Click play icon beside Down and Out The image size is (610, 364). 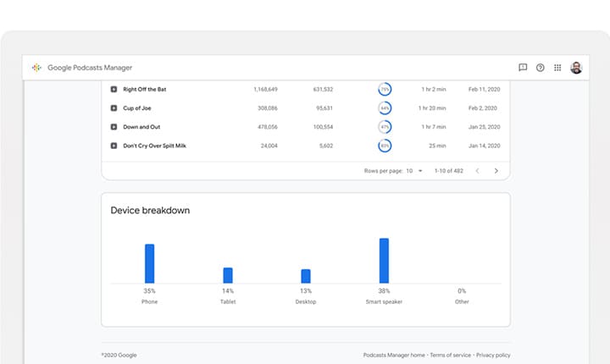[x=114, y=127]
